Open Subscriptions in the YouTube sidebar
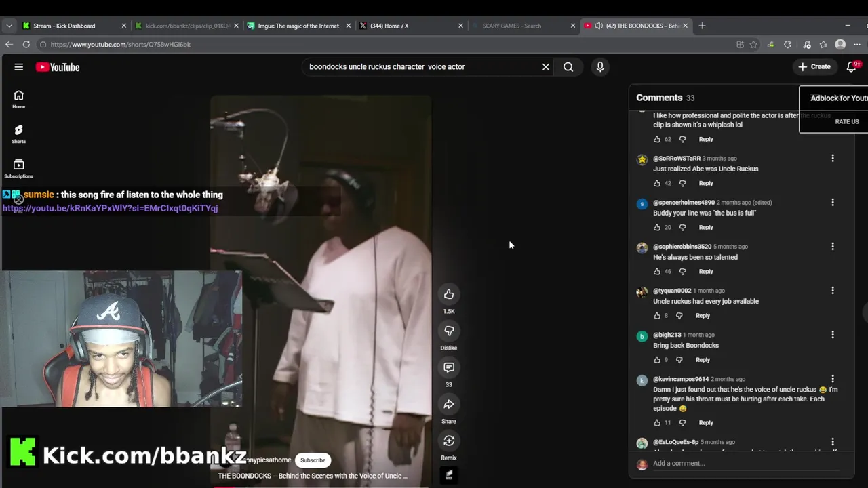This screenshot has width=868, height=488. pos(19,169)
